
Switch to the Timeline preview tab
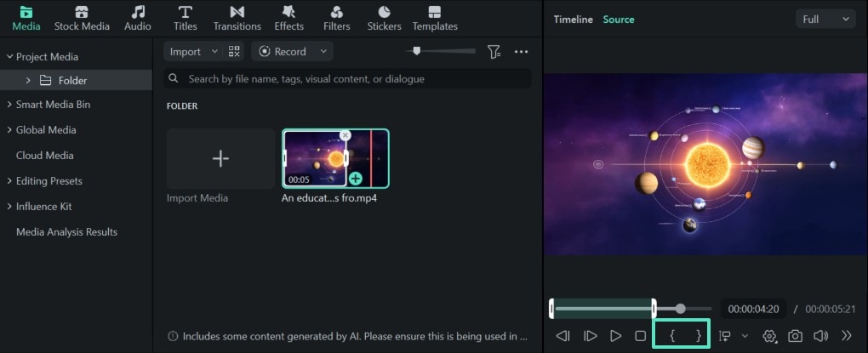pyautogui.click(x=573, y=20)
